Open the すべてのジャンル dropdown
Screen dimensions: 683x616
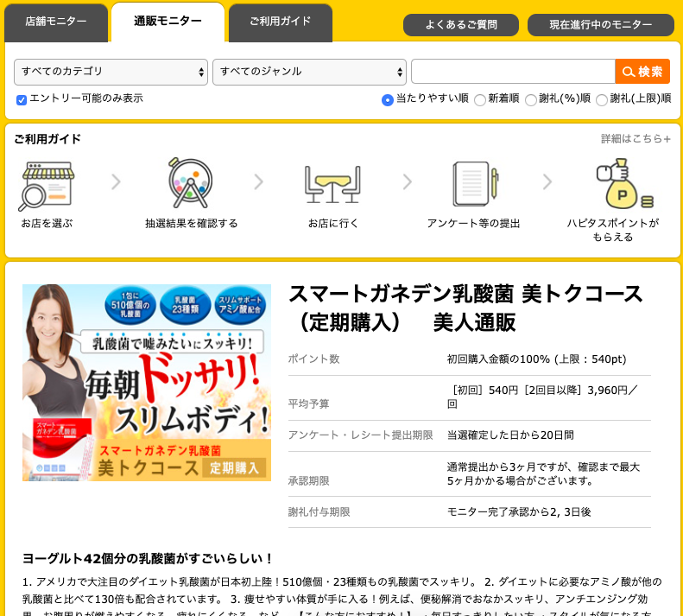pos(309,72)
